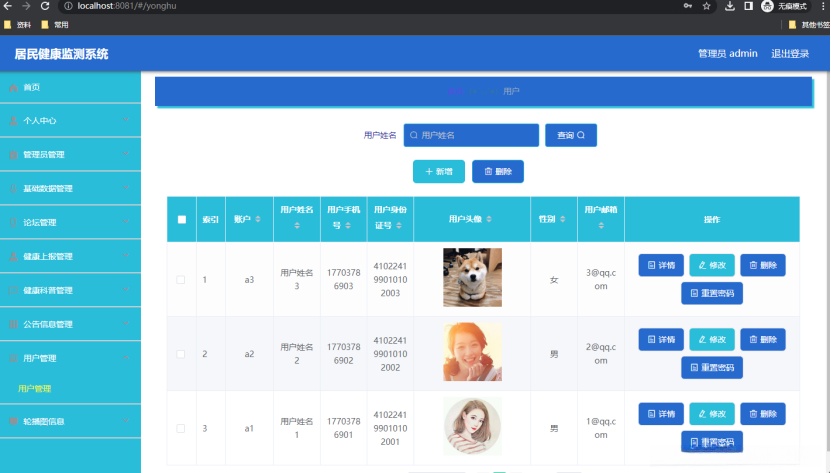Click the icon beside 管理员管理
The width and height of the screenshot is (831, 473).
14,155
